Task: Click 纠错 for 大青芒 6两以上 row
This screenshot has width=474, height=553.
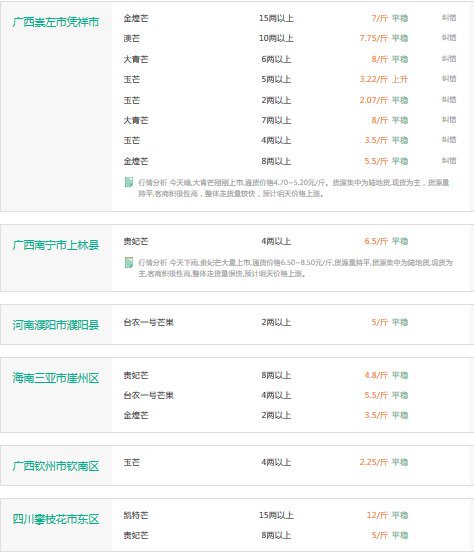Action: tap(449, 59)
